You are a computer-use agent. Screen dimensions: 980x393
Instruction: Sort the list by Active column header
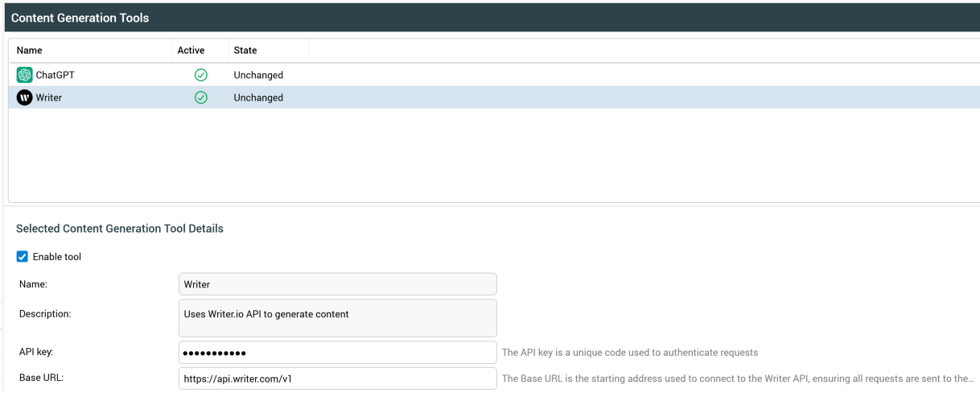(x=191, y=50)
